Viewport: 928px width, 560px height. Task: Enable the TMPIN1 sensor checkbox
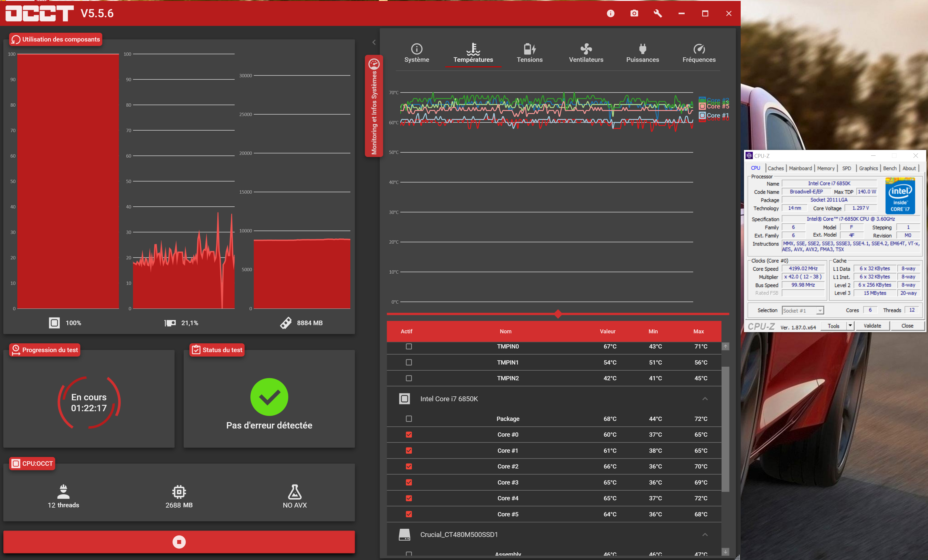tap(409, 362)
